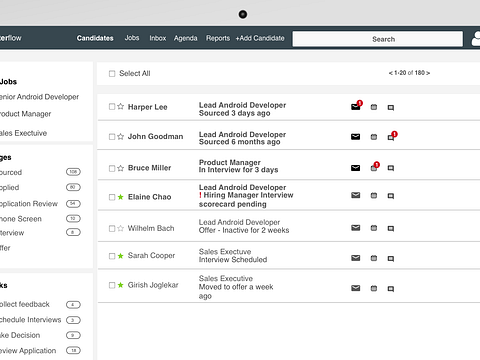
Task: Unstar the candidate Girish Joglekar
Action: (x=121, y=285)
